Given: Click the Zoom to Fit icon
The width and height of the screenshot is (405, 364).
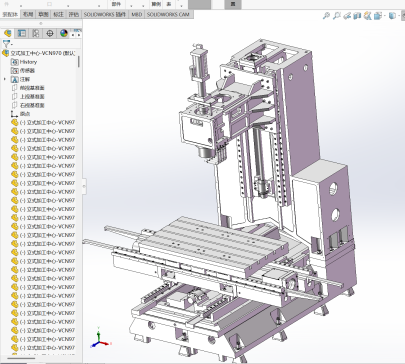Looking at the screenshot, I should pyautogui.click(x=326, y=16).
